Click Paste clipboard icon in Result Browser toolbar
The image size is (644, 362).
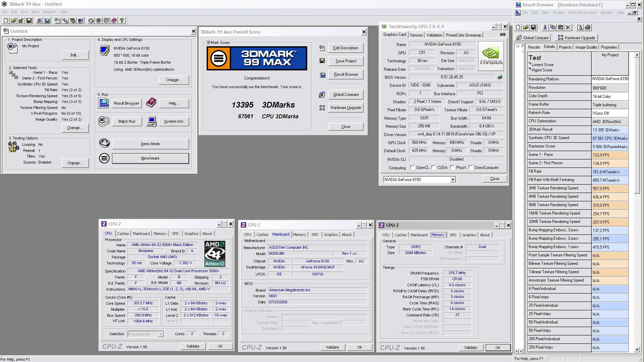click(x=560, y=27)
